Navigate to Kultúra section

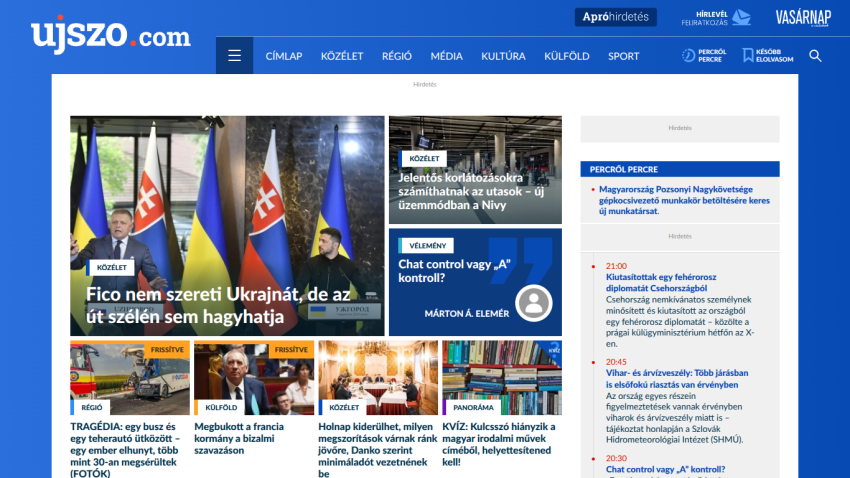[x=503, y=56]
